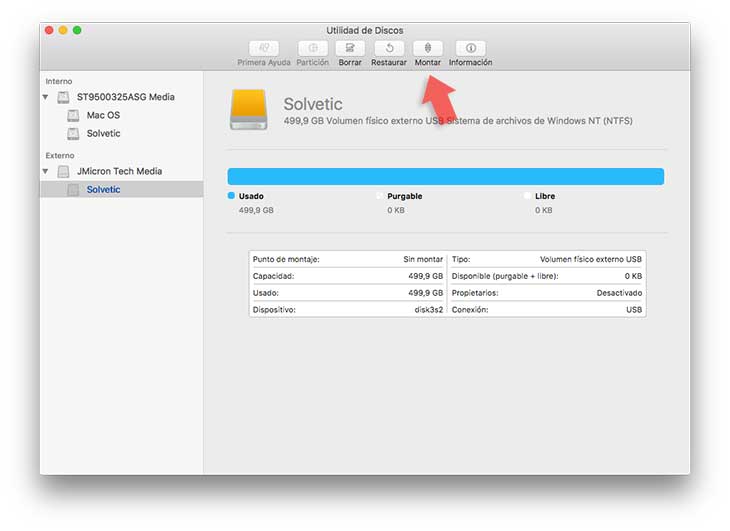Click the Mac OS volume icon
The image size is (730, 531).
[x=73, y=115]
